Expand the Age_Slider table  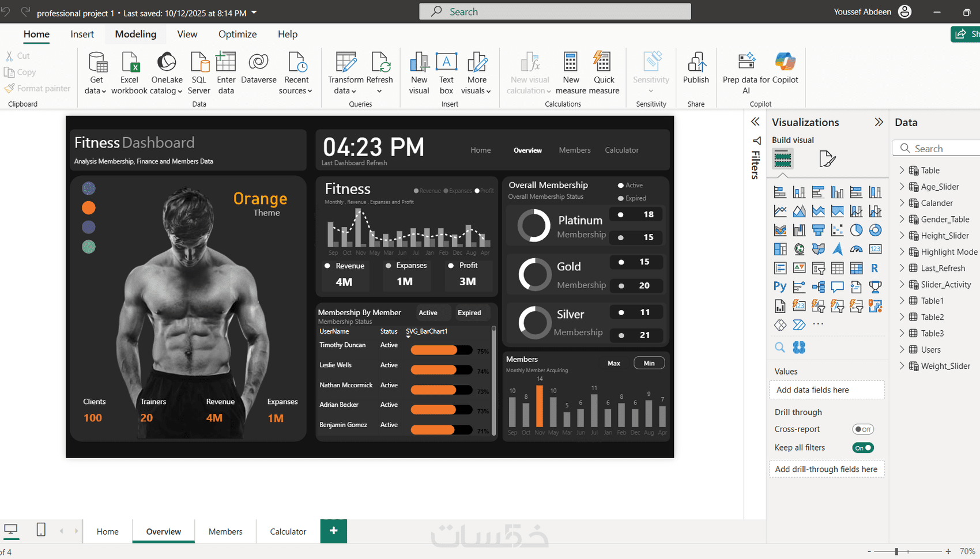(902, 187)
